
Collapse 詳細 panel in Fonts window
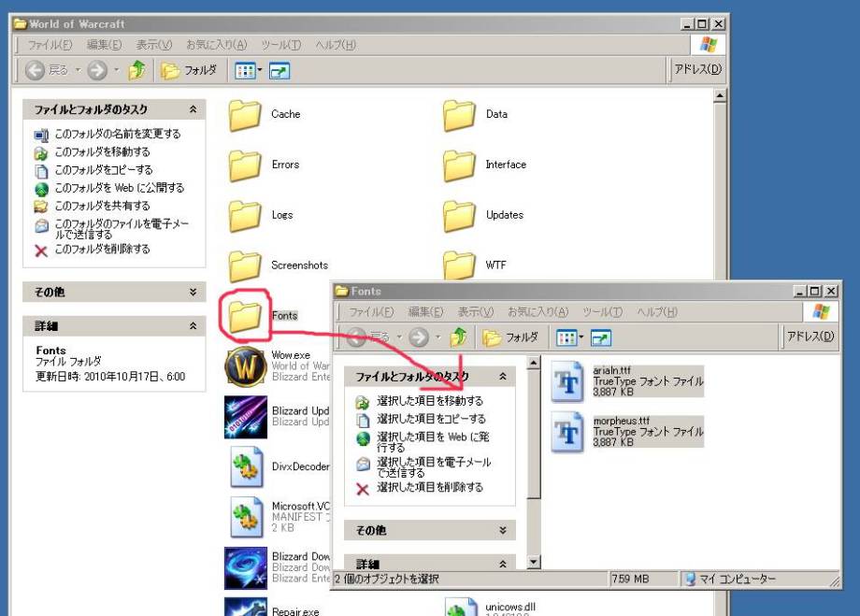coord(503,564)
